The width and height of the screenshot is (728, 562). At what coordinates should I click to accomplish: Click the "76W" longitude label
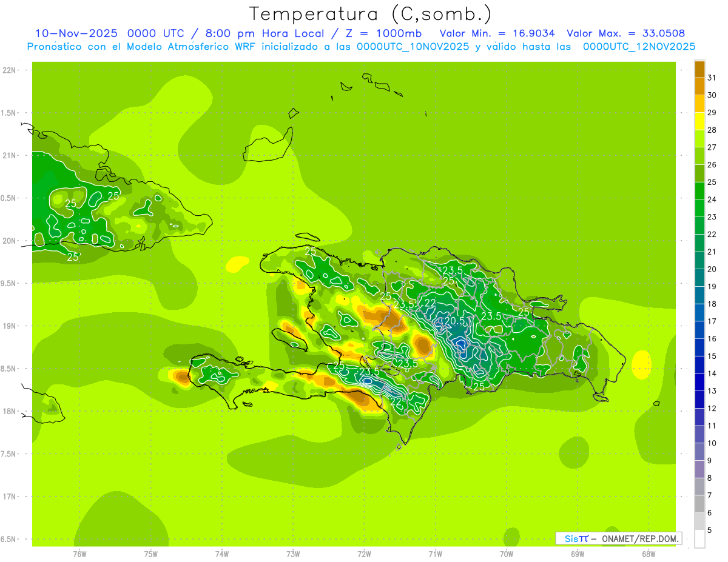coord(79,554)
